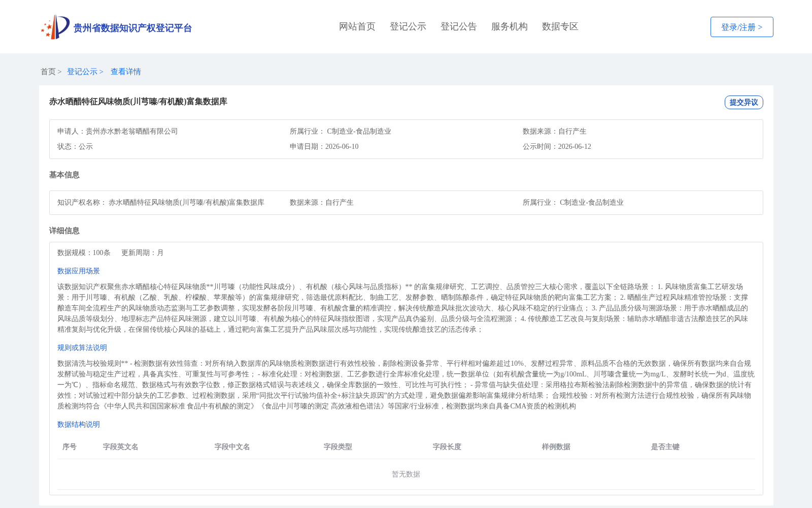The width and height of the screenshot is (812, 508).
Task: Click the 知识产权名称 field in basic info
Action: [161, 202]
